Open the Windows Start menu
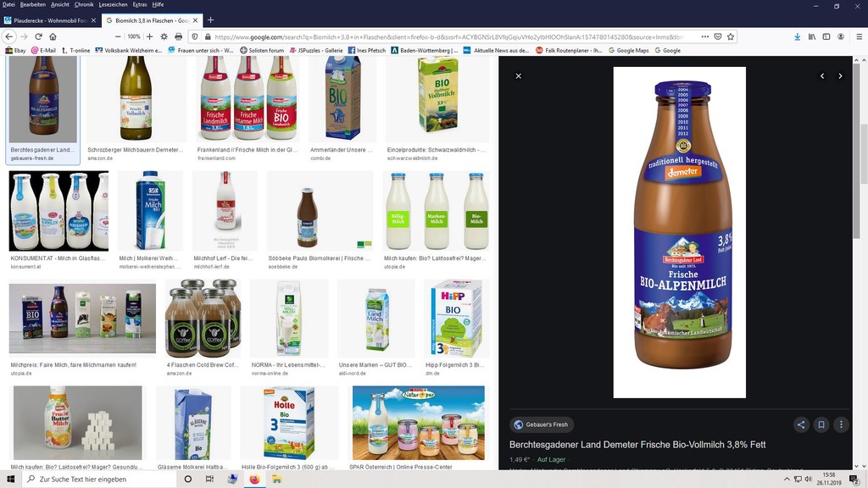 (10, 480)
